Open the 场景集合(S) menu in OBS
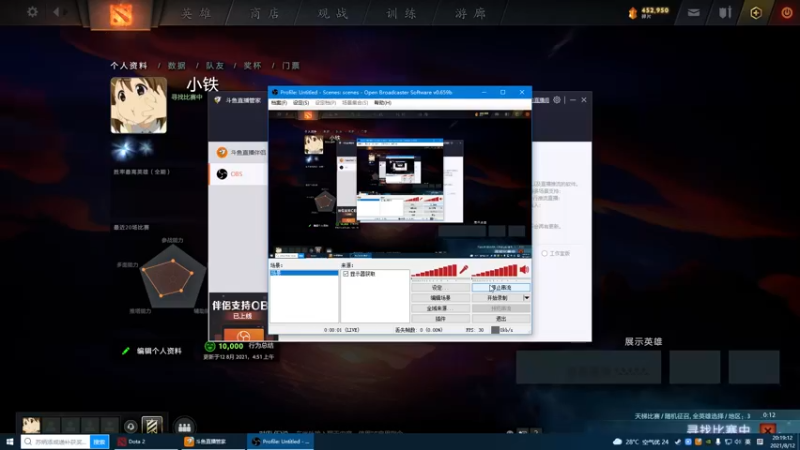This screenshot has width=800, height=450. [355, 103]
